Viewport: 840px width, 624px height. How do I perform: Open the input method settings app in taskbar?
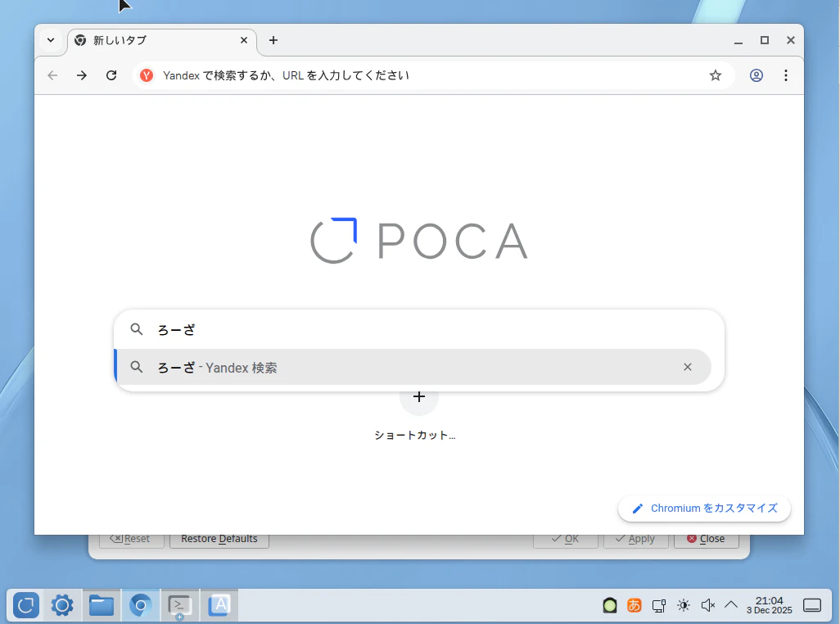pos(219,605)
